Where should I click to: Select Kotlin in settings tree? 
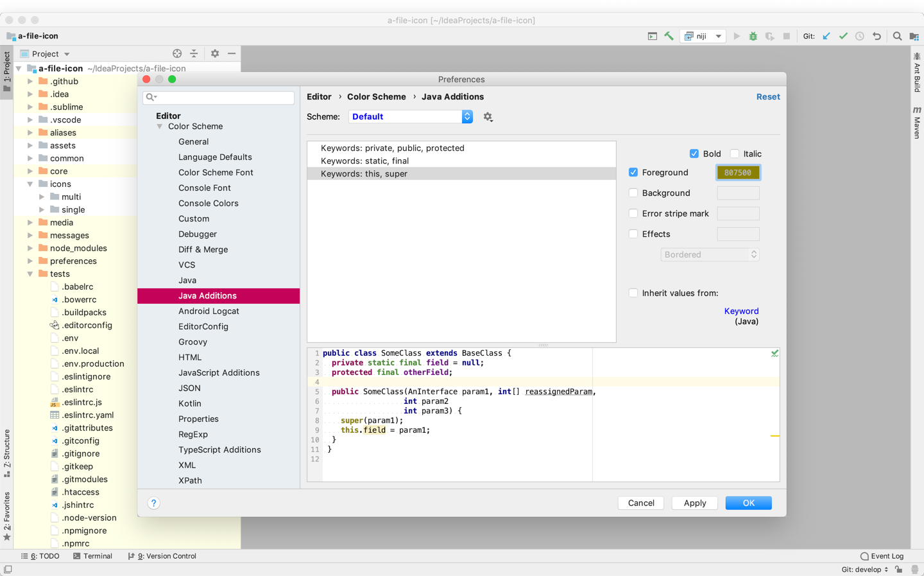190,404
